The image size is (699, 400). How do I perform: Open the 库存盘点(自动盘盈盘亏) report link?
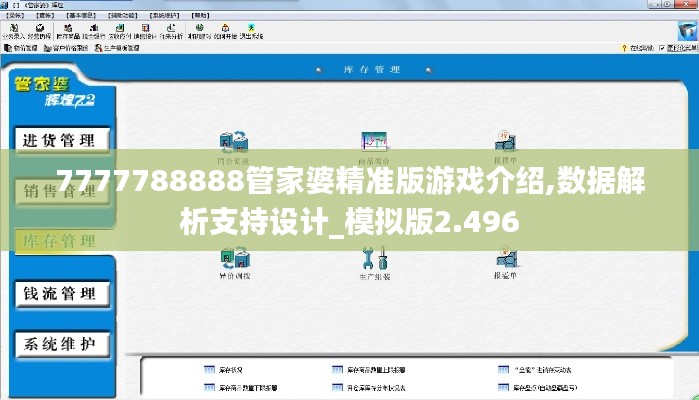click(x=537, y=388)
